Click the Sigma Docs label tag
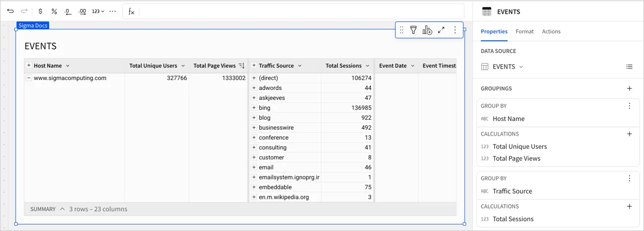This screenshot has width=644, height=231. [x=33, y=25]
